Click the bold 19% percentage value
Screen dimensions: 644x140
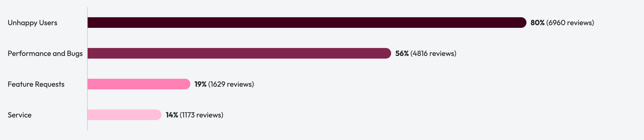tap(200, 84)
